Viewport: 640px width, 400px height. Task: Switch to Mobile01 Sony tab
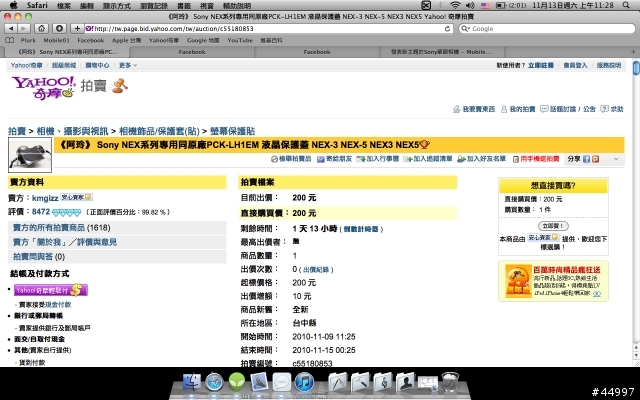click(x=441, y=52)
